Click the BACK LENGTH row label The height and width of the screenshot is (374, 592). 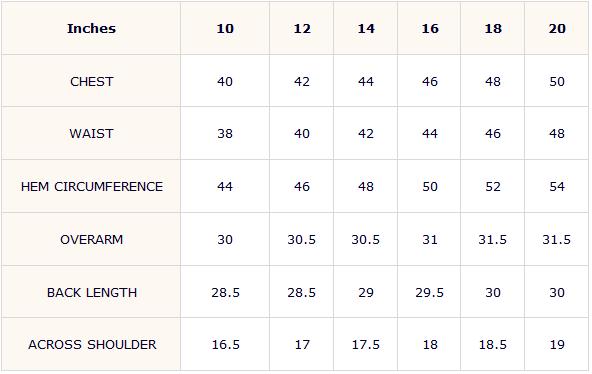[x=92, y=292]
